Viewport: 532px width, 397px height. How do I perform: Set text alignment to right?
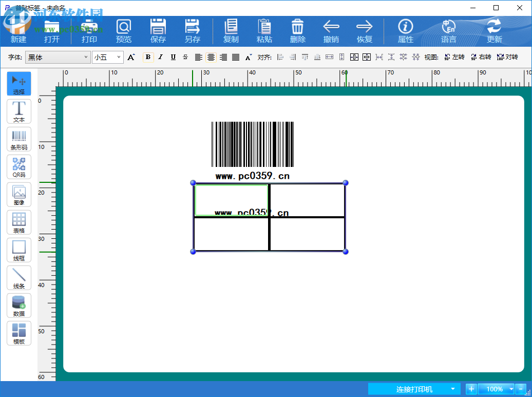(x=223, y=57)
